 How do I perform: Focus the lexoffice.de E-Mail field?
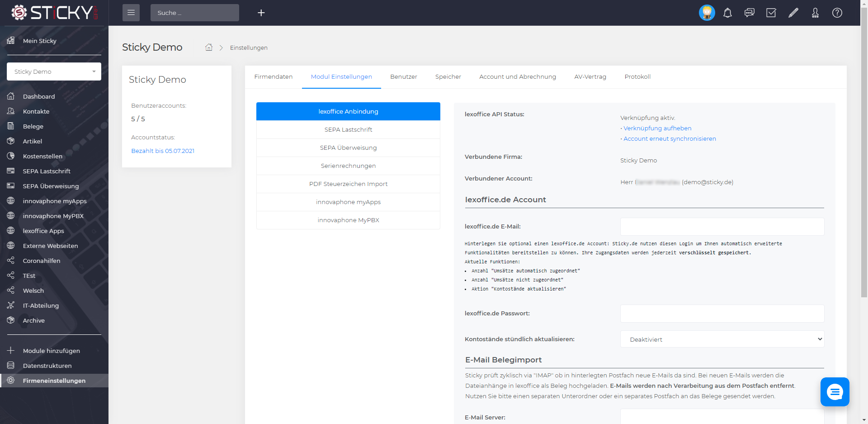pos(722,226)
